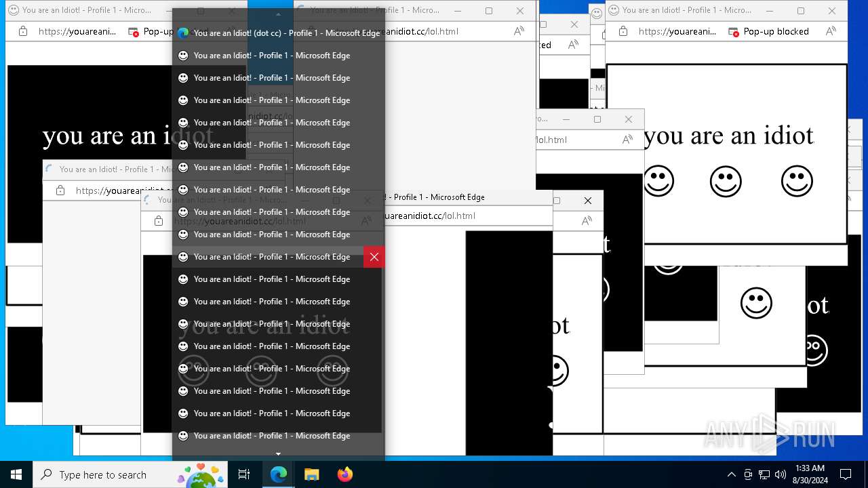868x488 pixels.
Task: Open Windows Start menu
Action: click(x=16, y=474)
